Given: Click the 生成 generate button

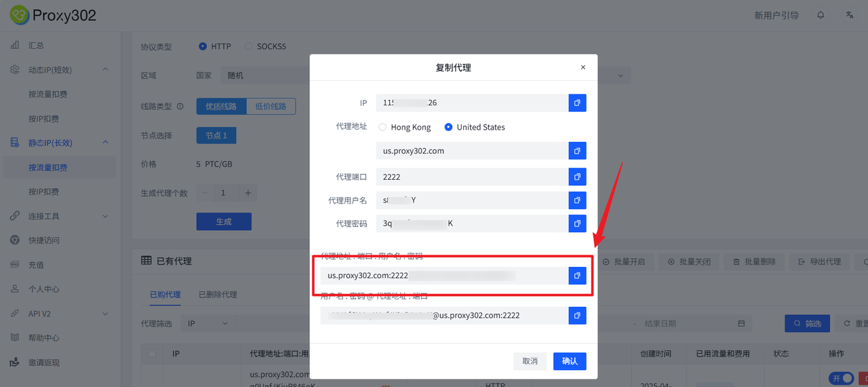Looking at the screenshot, I should coord(224,221).
